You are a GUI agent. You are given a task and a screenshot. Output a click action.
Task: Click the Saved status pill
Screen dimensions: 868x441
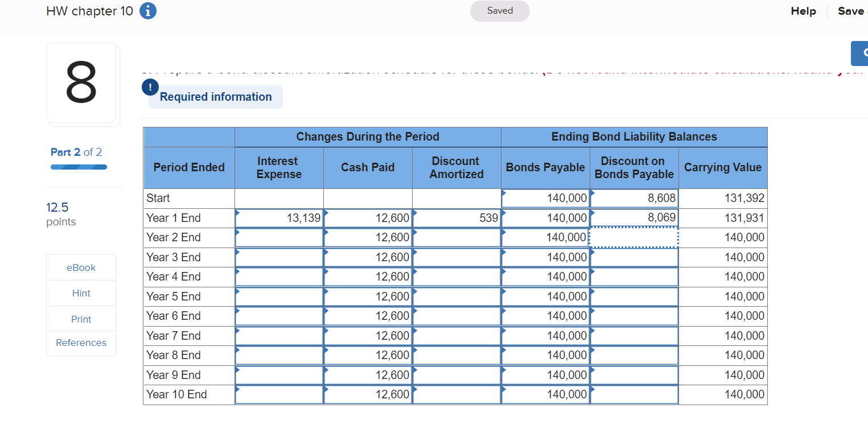(x=499, y=11)
